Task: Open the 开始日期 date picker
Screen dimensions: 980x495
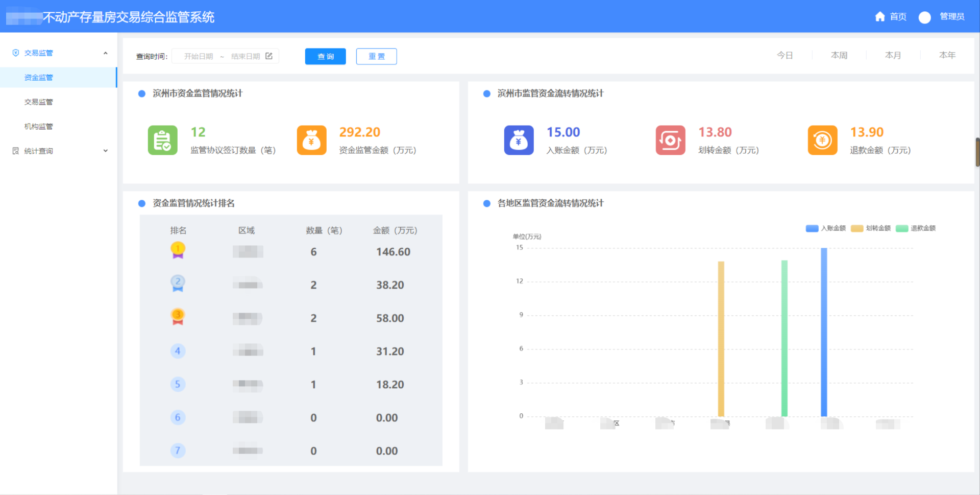Action: (x=199, y=56)
